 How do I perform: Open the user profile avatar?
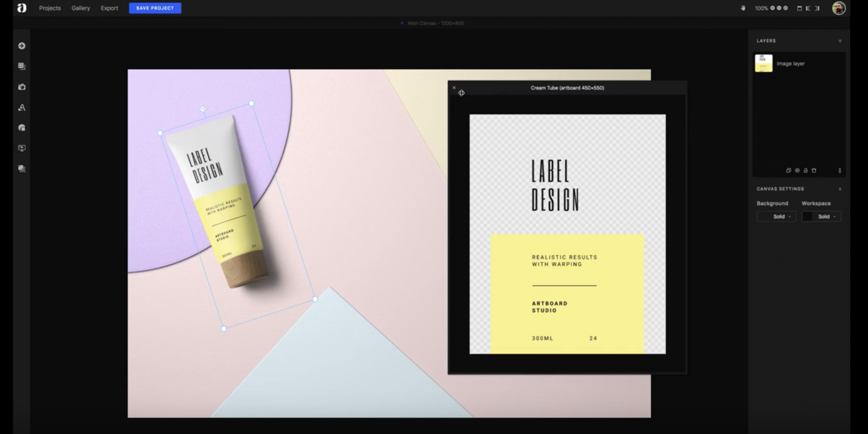coord(839,8)
